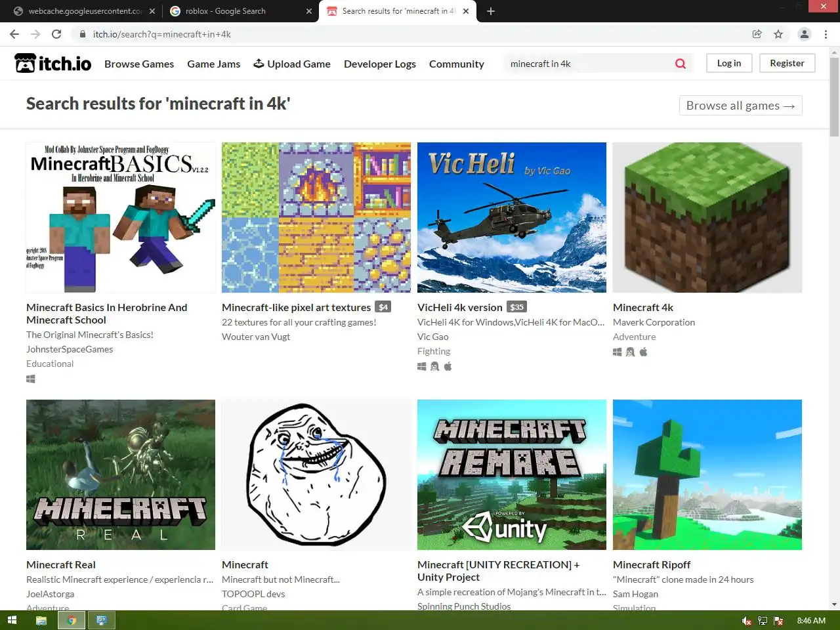Go forward in browser history
The height and width of the screenshot is (630, 840).
(35, 34)
